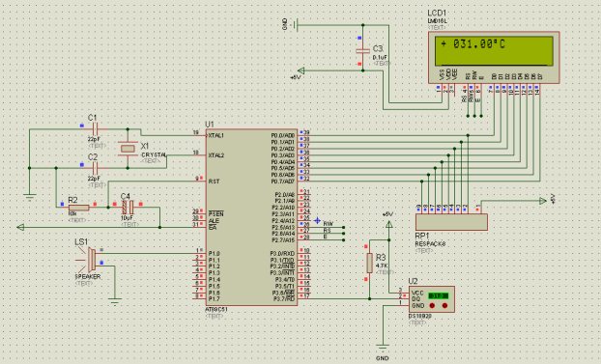Select the C2 capacitor symbol
601x364 pixels.
[x=96, y=168]
